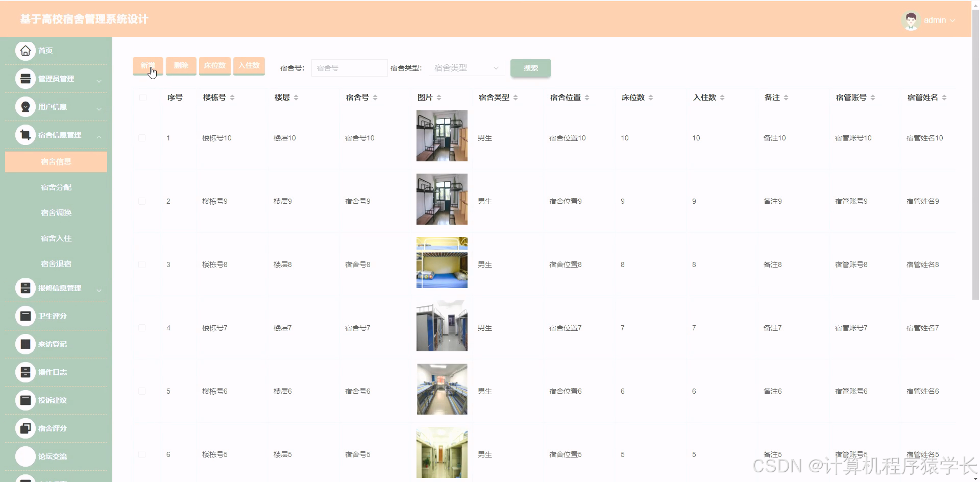Click the 来访登记 registration icon
Image resolution: width=980 pixels, height=482 pixels.
[x=25, y=344]
